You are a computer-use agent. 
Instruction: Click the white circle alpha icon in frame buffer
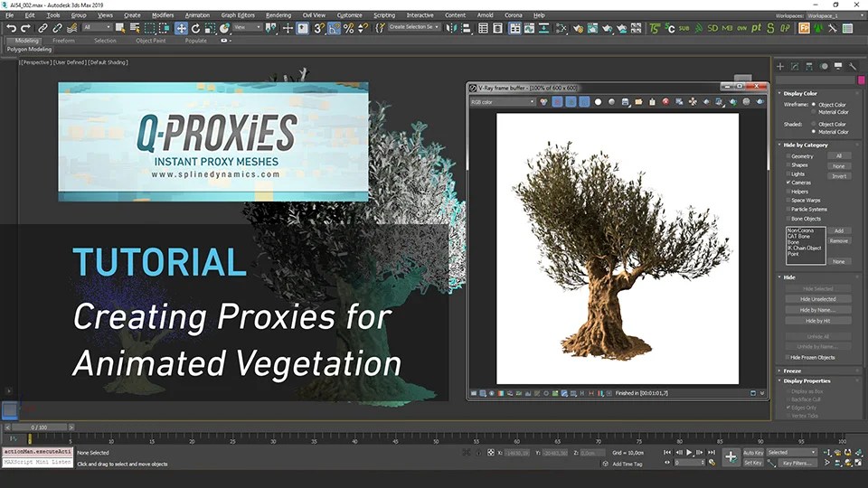[x=598, y=102]
